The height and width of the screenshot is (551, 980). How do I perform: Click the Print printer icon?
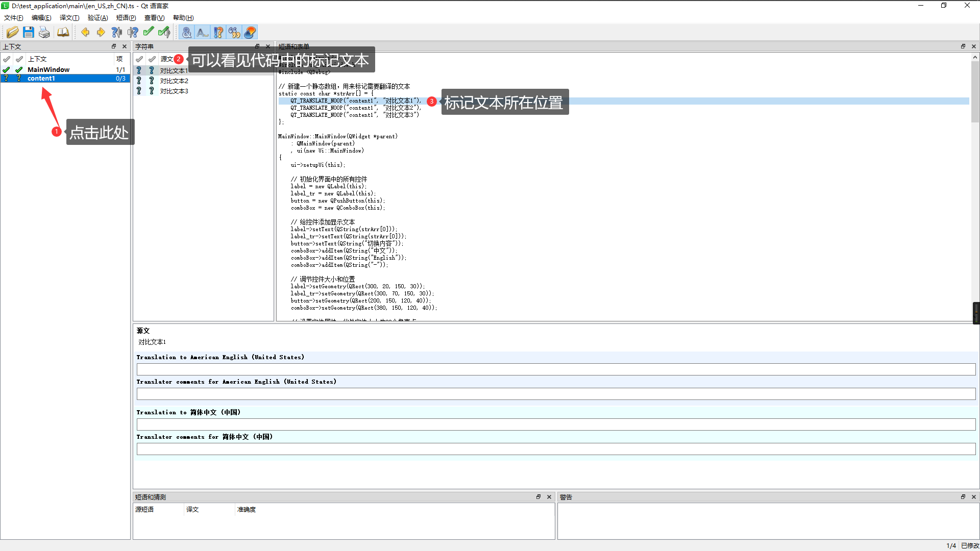(x=44, y=33)
